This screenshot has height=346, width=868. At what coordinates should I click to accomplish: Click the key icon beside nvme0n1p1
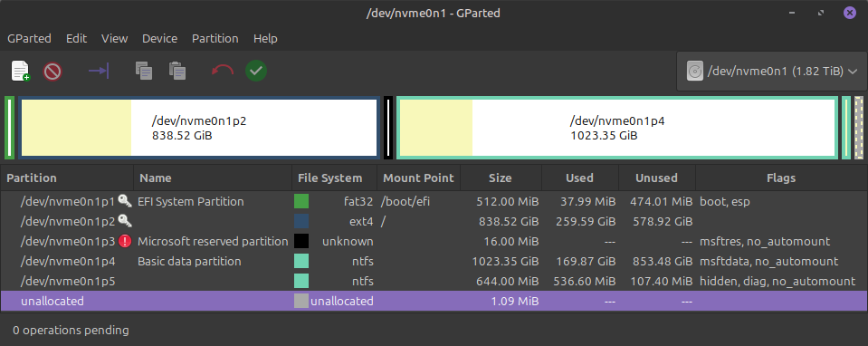pyautogui.click(x=125, y=201)
